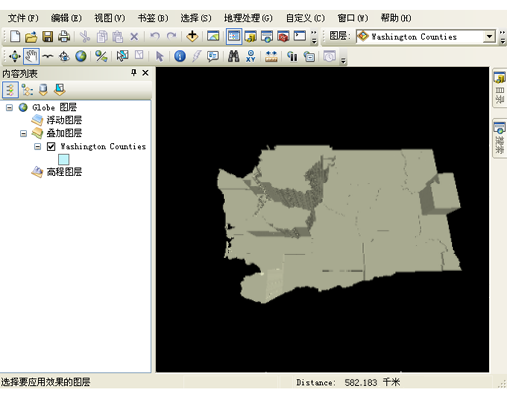Open the Tools toolbar options arrow
Image resolution: width=507 pixels, height=396 pixels.
[343, 60]
